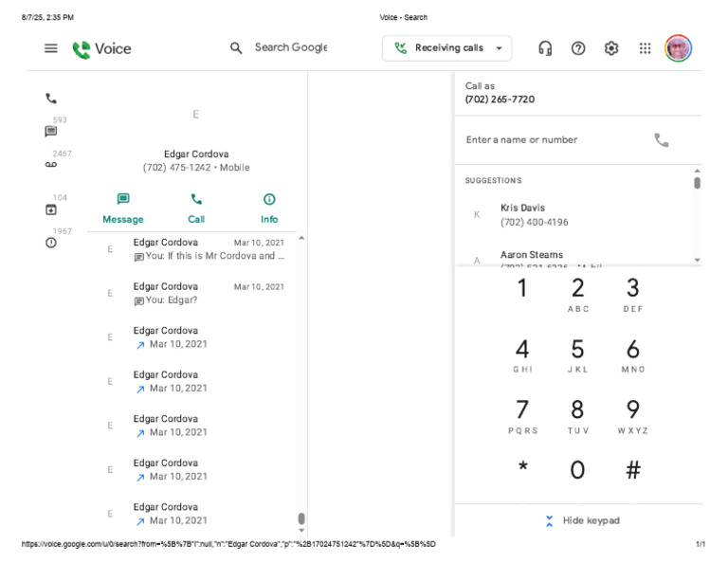
Task: Click the Call as (702) 265-7720 number
Action: click(500, 100)
